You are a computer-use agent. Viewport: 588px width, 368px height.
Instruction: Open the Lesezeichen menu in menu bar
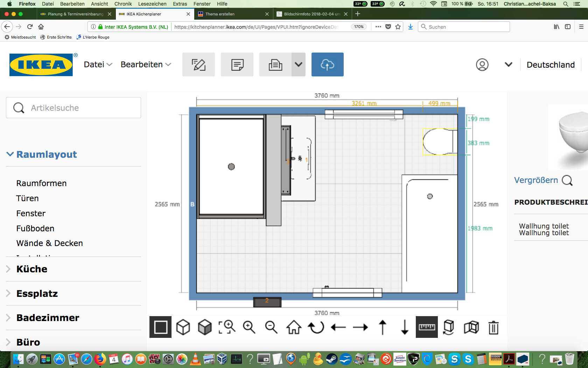coord(152,4)
